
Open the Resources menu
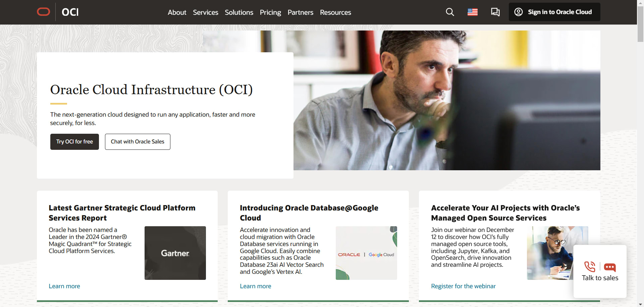(335, 12)
